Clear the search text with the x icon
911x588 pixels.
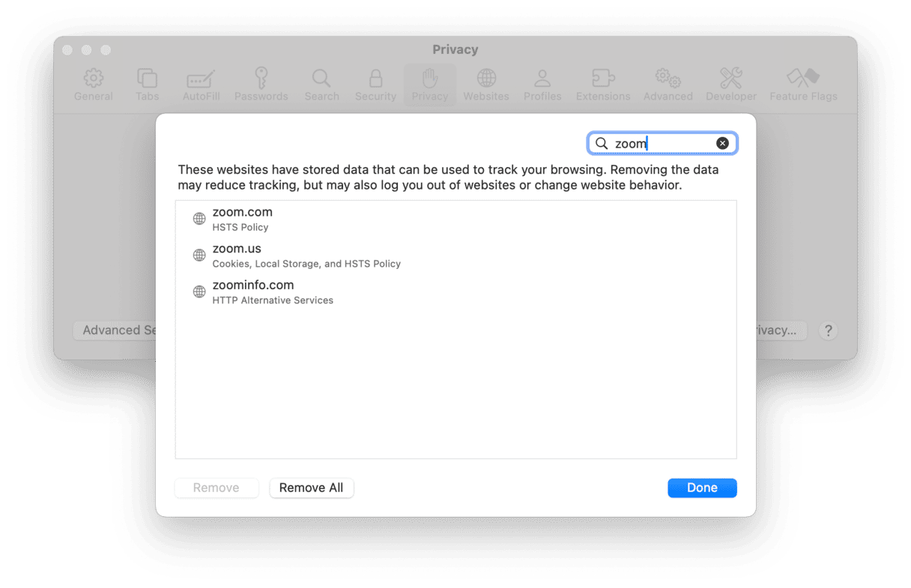722,143
